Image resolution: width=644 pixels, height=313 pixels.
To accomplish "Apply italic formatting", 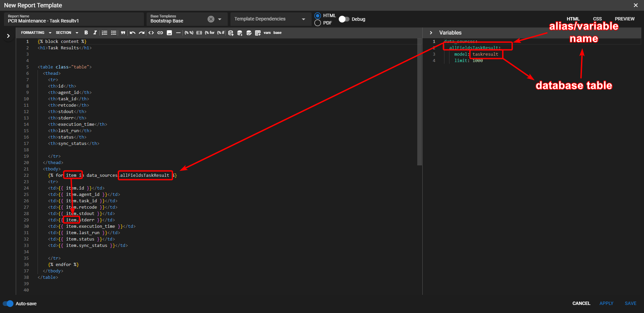I will click(x=95, y=33).
